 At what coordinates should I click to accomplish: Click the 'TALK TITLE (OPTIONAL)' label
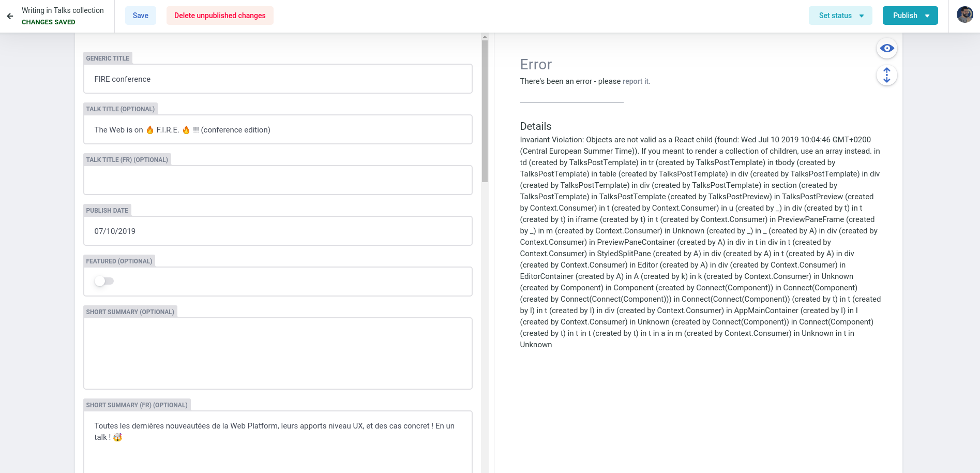coord(120,109)
